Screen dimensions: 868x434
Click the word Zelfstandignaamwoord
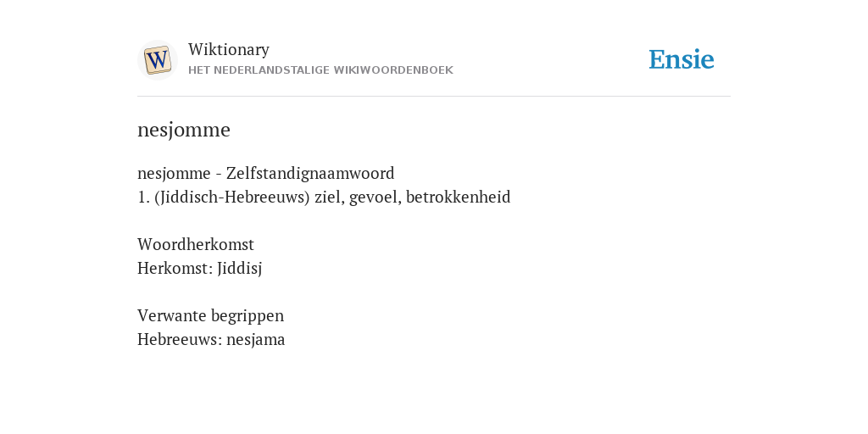310,173
